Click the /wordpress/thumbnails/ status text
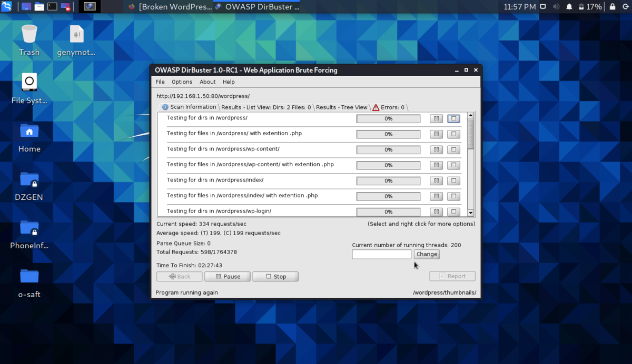The height and width of the screenshot is (364, 632). click(x=445, y=292)
